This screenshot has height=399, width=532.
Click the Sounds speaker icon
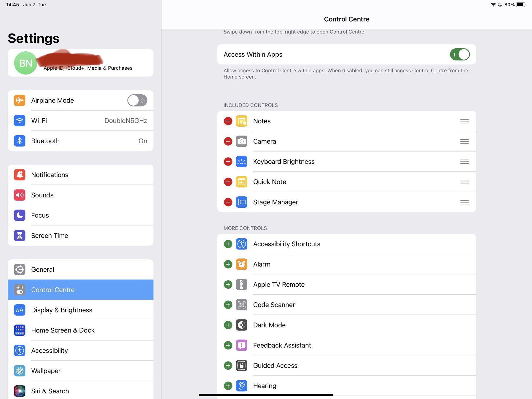pos(20,195)
